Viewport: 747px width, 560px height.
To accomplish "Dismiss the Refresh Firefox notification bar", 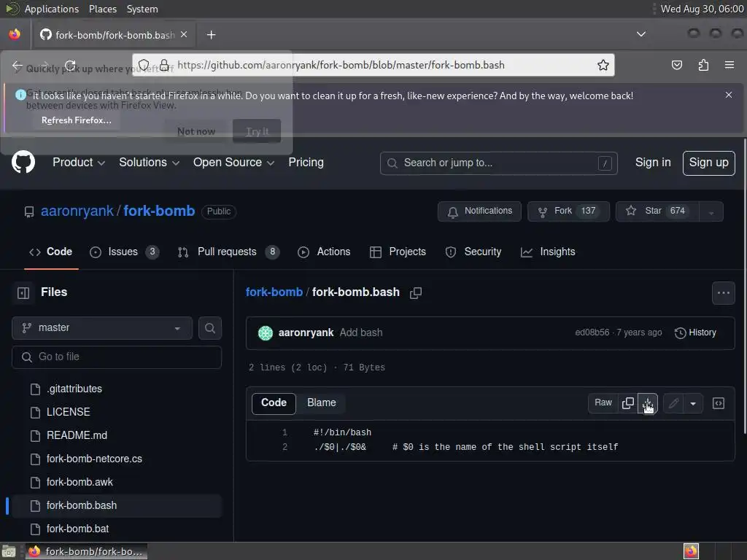I will pyautogui.click(x=729, y=96).
